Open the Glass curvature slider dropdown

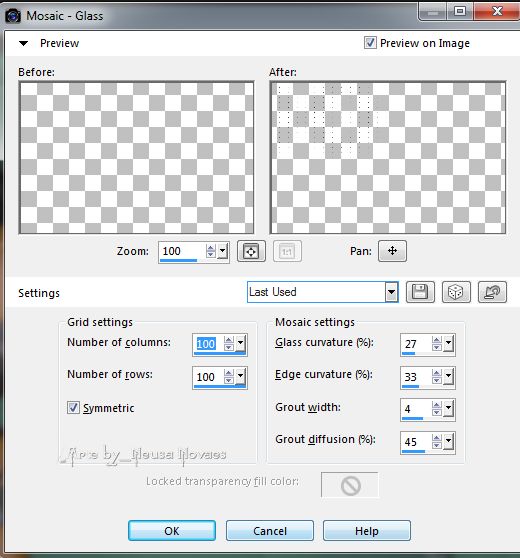(x=448, y=343)
